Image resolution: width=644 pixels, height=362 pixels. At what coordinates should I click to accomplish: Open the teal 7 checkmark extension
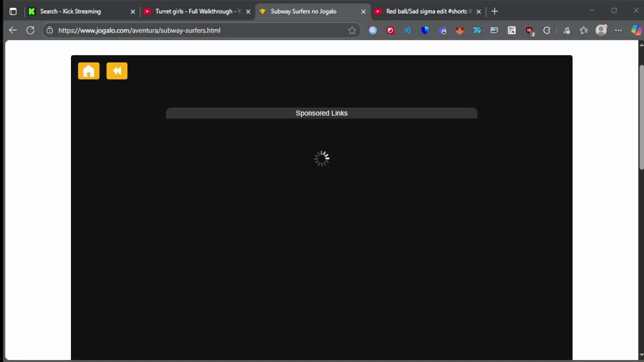coord(477,30)
